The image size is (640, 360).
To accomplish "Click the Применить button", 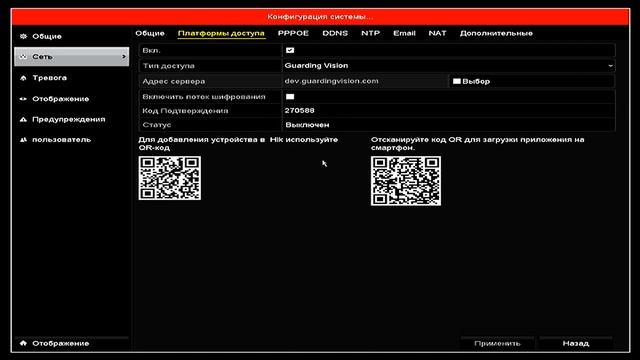I will click(x=497, y=343).
